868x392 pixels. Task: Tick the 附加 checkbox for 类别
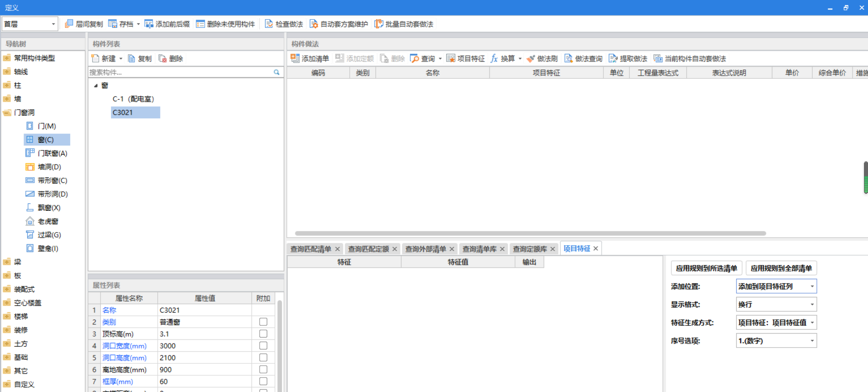pyautogui.click(x=263, y=322)
